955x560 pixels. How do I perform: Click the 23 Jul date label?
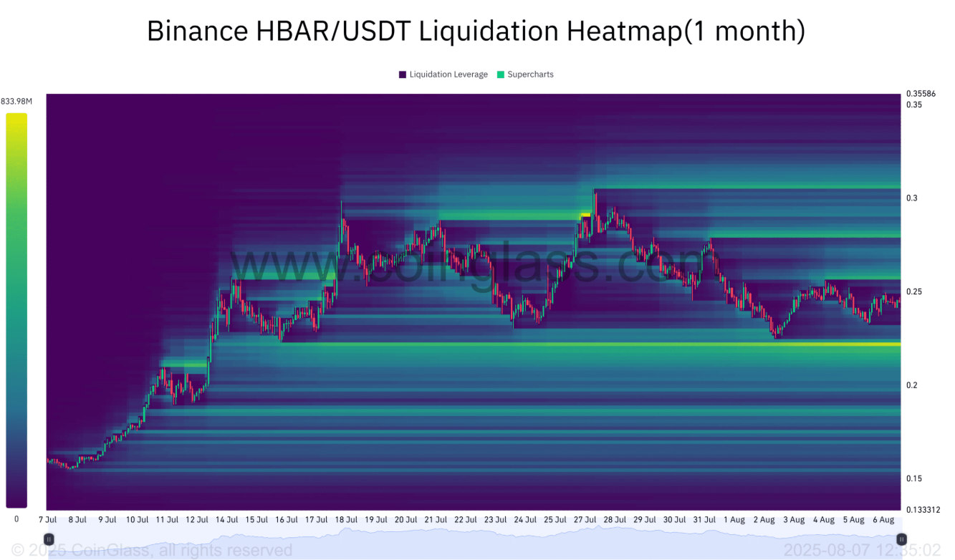tap(496, 520)
